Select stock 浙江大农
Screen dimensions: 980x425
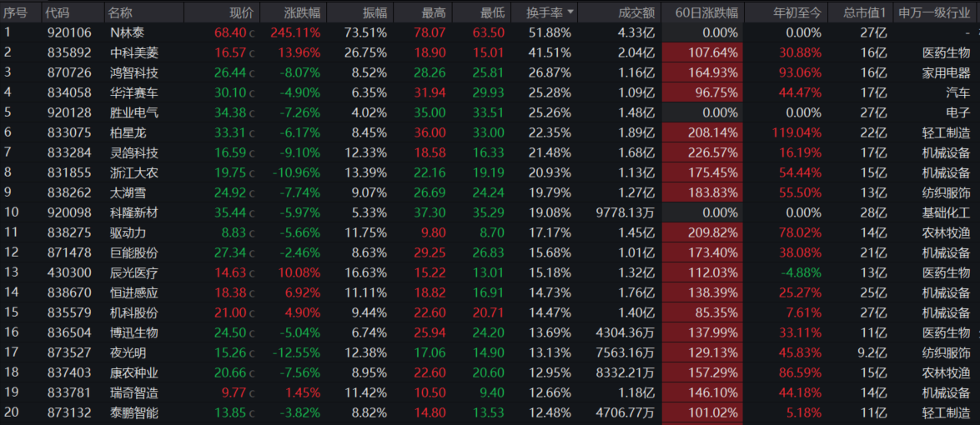click(x=133, y=172)
